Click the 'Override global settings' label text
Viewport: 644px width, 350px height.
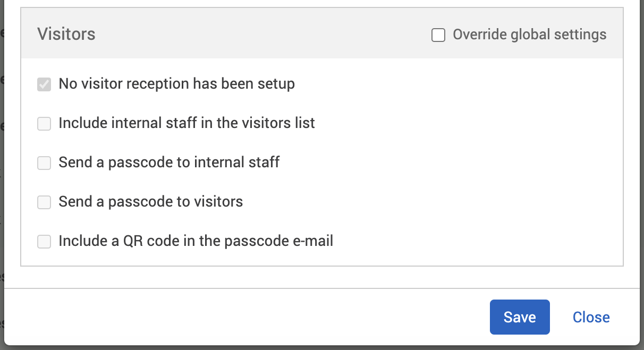529,35
